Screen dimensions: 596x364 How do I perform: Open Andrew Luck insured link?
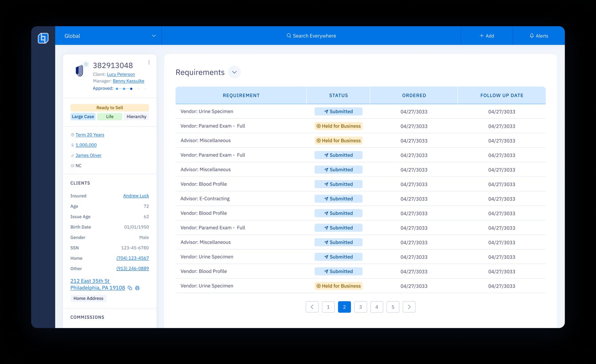tap(136, 196)
